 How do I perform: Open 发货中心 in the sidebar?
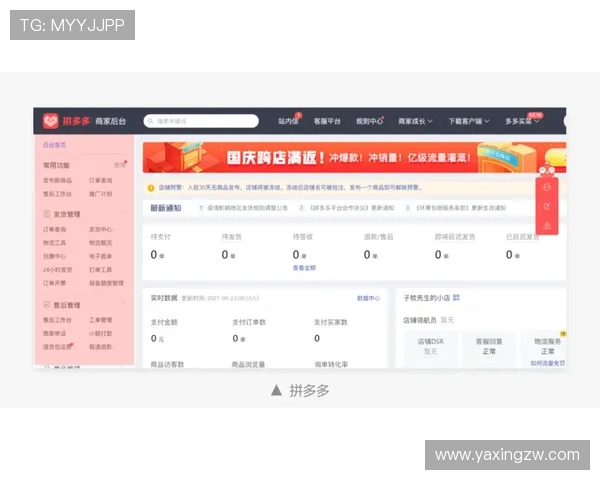(101, 229)
